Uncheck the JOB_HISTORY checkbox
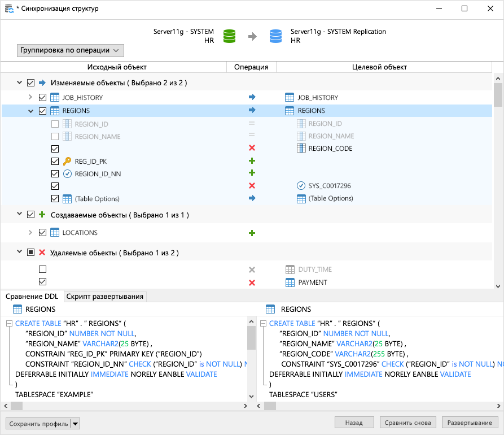 pyautogui.click(x=42, y=97)
